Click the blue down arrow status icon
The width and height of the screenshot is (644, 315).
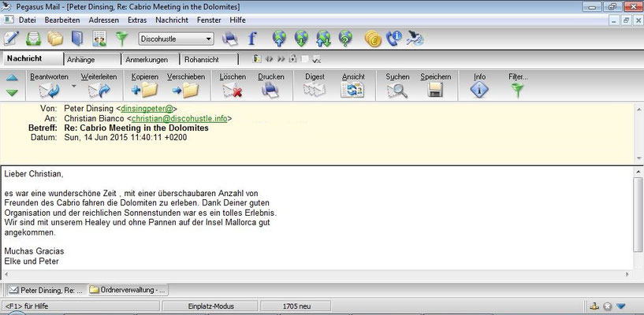620,306
